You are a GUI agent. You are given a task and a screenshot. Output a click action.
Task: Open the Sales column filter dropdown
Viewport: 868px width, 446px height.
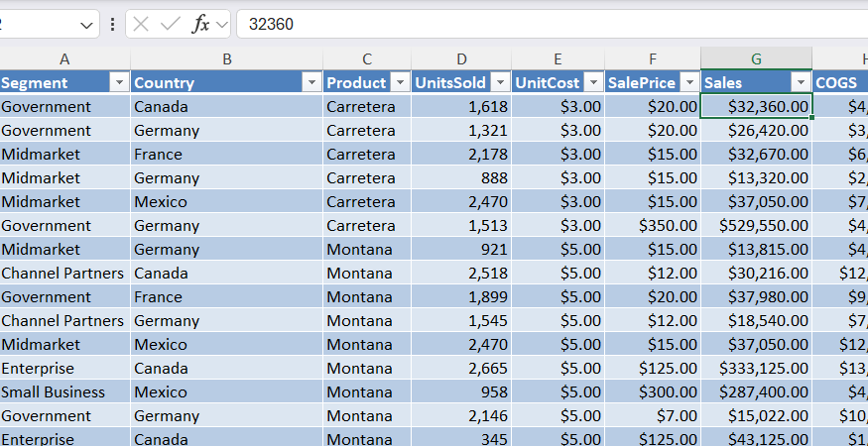click(x=801, y=83)
